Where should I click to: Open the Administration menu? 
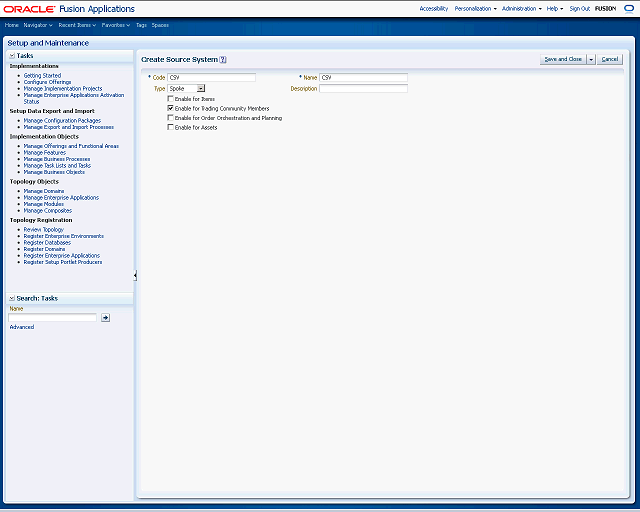[x=521, y=8]
